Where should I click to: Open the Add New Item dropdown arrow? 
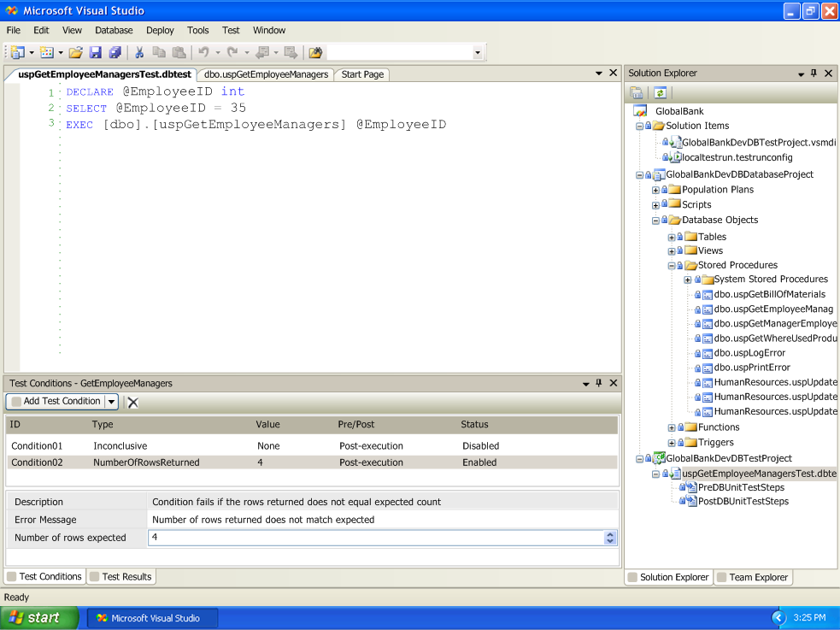point(61,52)
